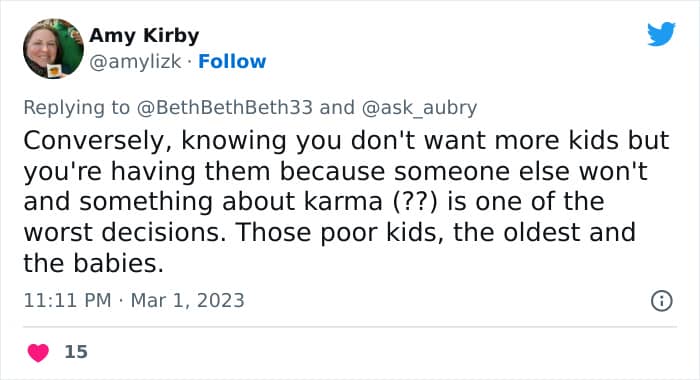View the 15 likes count
700x380 pixels.
coord(76,352)
